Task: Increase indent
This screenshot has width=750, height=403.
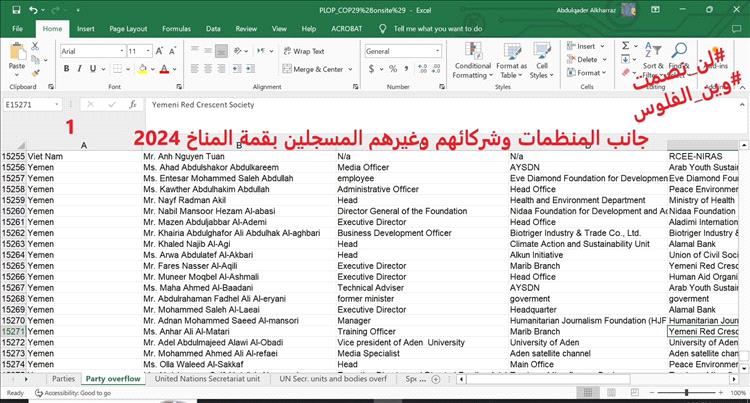Action: point(251,69)
